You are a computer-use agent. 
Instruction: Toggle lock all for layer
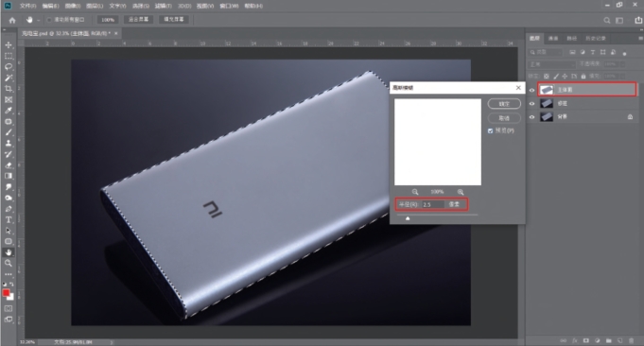(x=583, y=77)
